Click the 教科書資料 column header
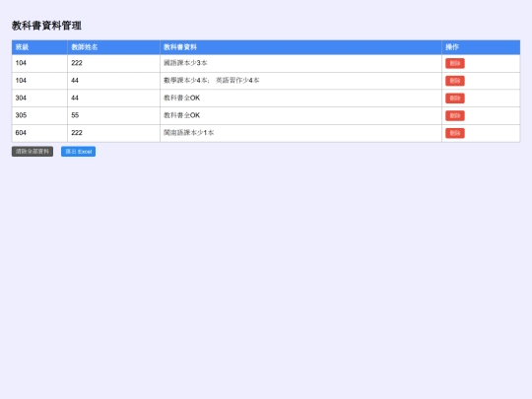This screenshot has width=532, height=399. pyautogui.click(x=300, y=47)
